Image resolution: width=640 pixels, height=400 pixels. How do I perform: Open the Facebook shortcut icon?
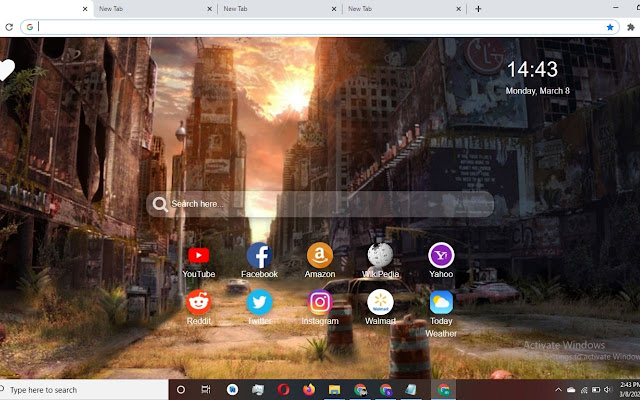tap(259, 256)
